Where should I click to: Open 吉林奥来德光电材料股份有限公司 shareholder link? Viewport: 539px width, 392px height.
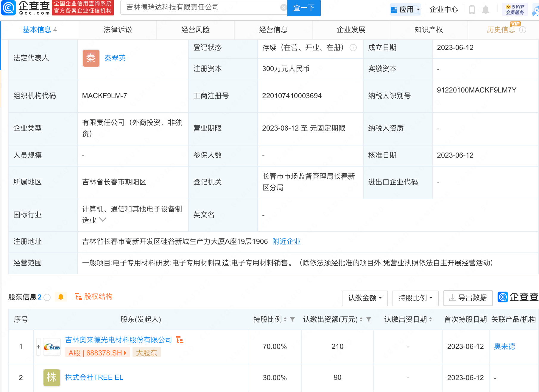point(119,340)
